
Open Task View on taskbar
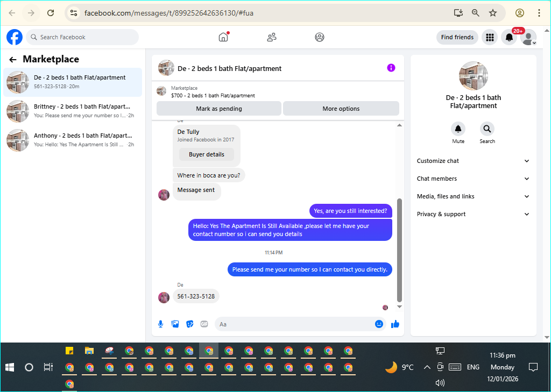[48, 367]
